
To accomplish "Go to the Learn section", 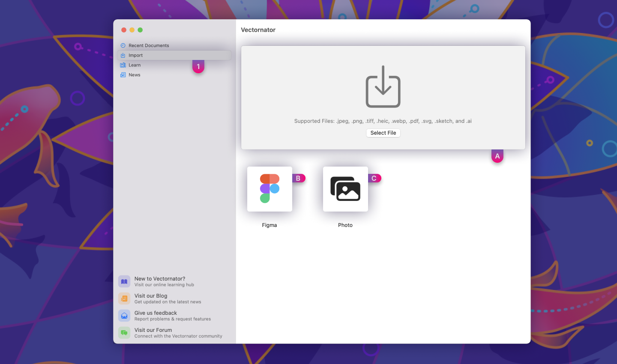I will (174, 65).
